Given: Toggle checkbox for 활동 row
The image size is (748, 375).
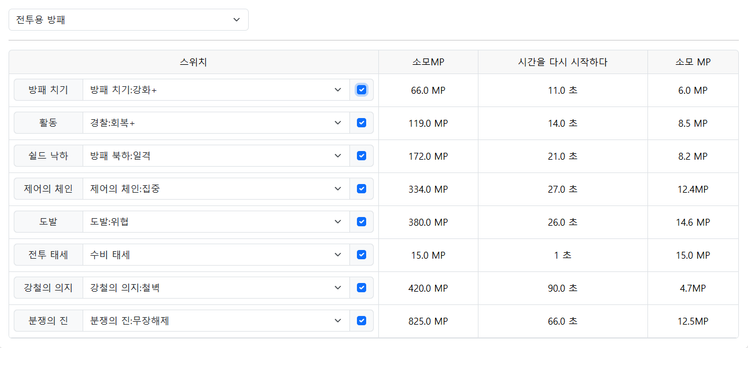Looking at the screenshot, I should 361,123.
